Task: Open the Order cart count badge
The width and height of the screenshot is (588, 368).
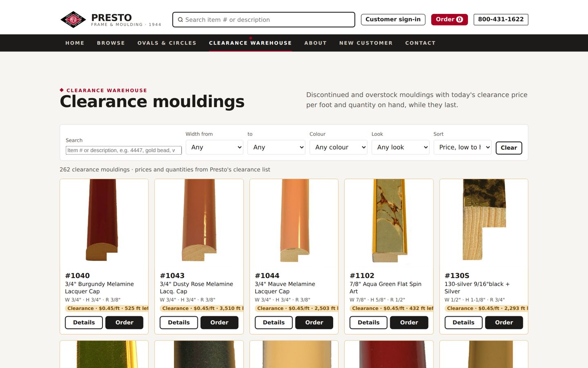Action: pyautogui.click(x=459, y=20)
